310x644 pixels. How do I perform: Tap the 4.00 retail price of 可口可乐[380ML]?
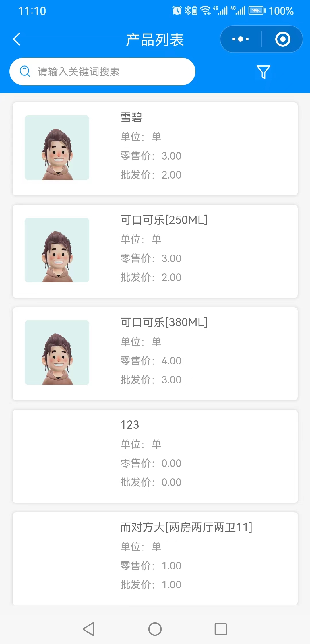click(171, 361)
